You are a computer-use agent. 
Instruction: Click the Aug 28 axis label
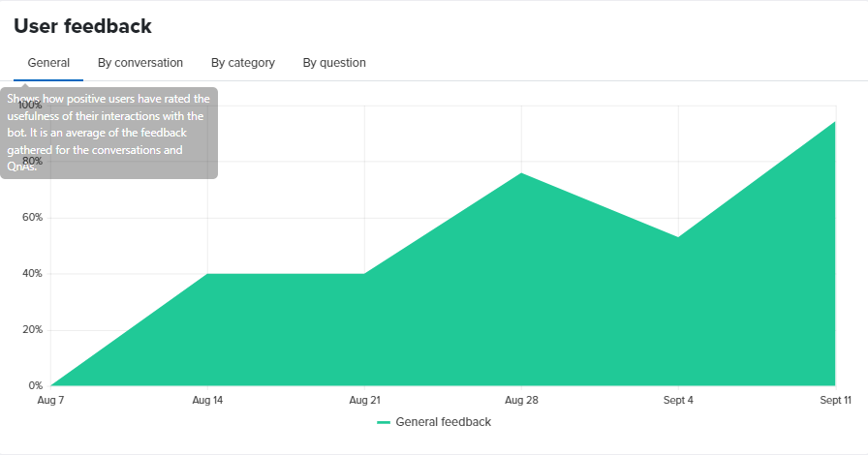tap(521, 400)
